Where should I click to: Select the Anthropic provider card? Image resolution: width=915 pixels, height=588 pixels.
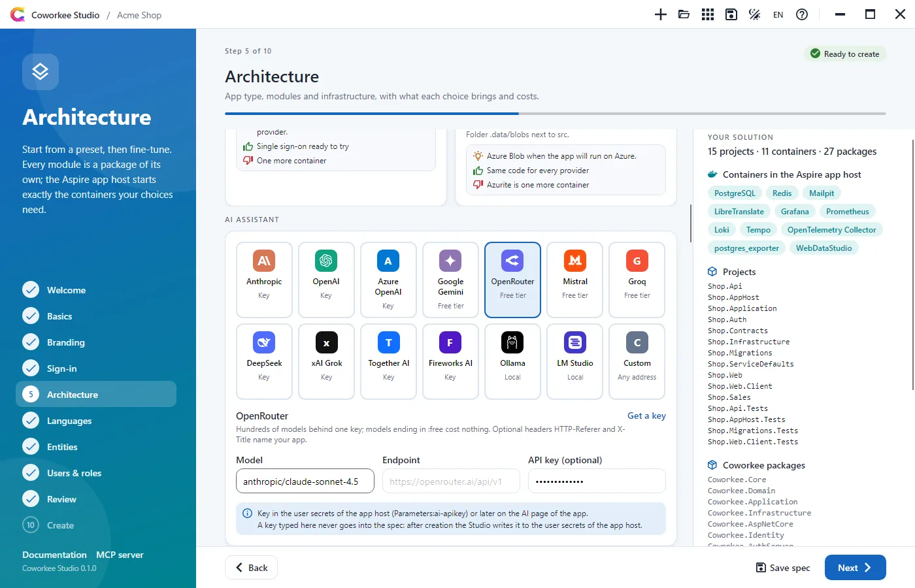click(264, 280)
